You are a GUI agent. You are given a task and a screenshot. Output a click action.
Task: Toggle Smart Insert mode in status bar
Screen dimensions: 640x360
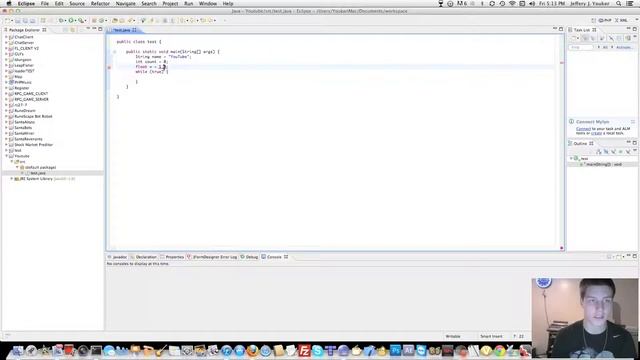(x=491, y=336)
